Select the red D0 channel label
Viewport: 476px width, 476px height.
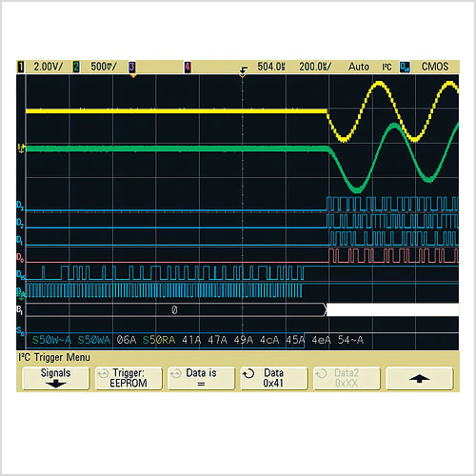[20, 257]
